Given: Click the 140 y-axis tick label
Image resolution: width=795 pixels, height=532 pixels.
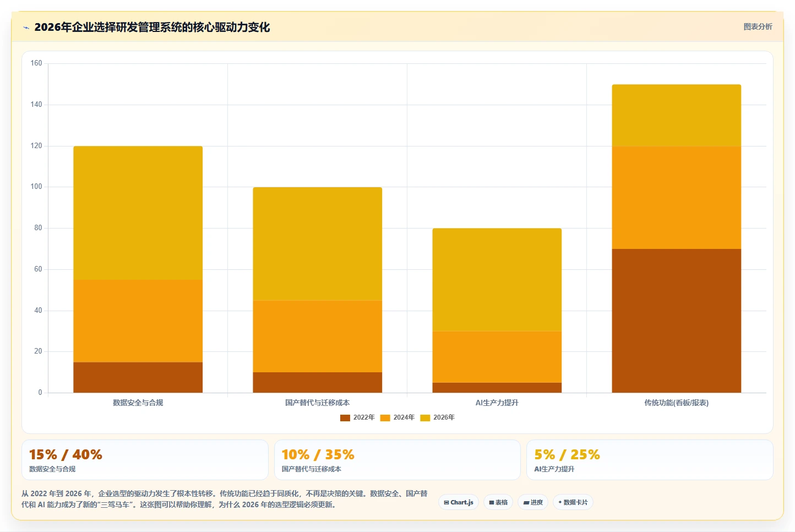Looking at the screenshot, I should [x=36, y=105].
